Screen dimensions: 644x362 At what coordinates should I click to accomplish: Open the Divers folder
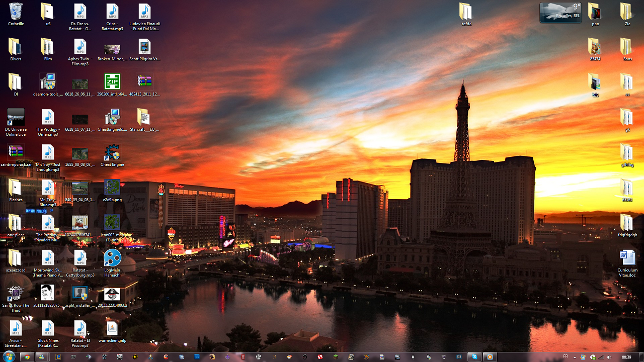(16, 49)
